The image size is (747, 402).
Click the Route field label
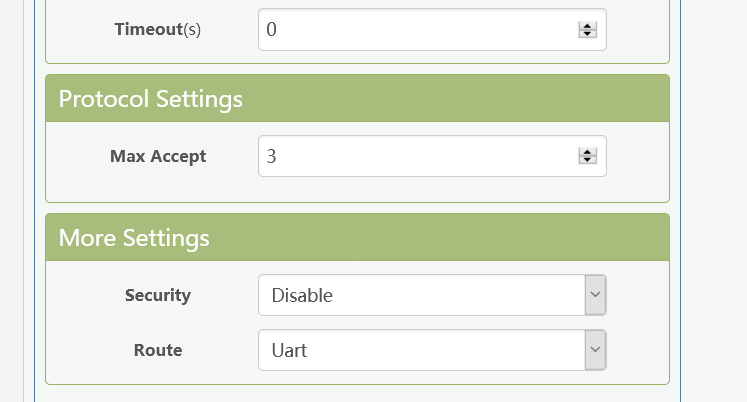pyautogui.click(x=158, y=350)
